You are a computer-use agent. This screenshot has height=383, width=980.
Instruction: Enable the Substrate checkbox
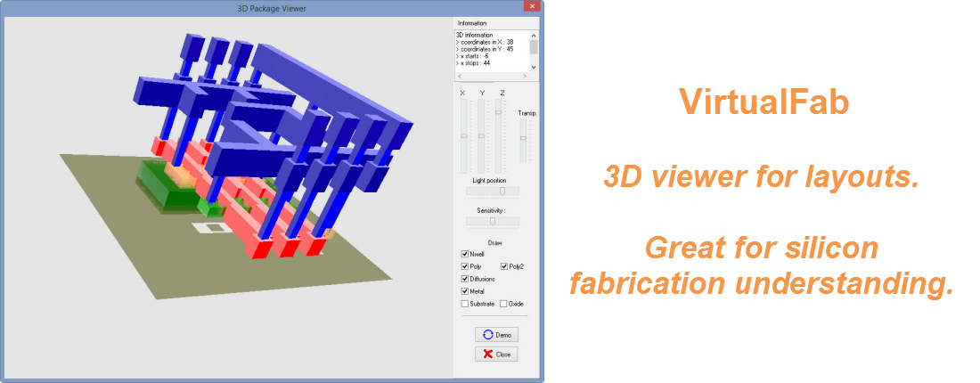coord(465,304)
